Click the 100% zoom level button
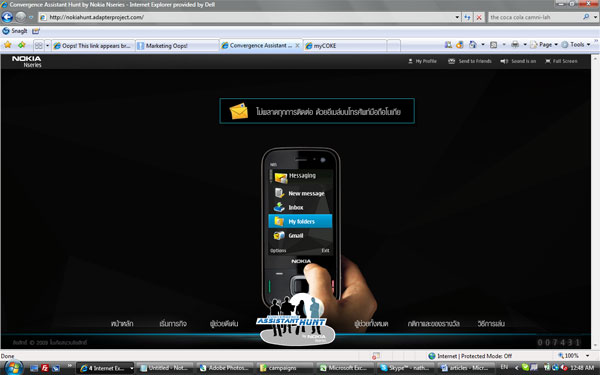 (569, 356)
